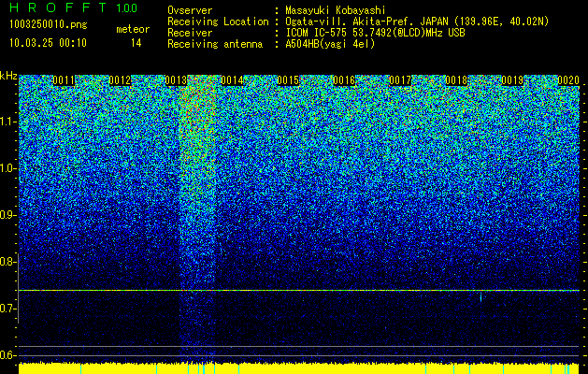The width and height of the screenshot is (588, 374).
Task: Click time marker 0017
Action: click(400, 80)
